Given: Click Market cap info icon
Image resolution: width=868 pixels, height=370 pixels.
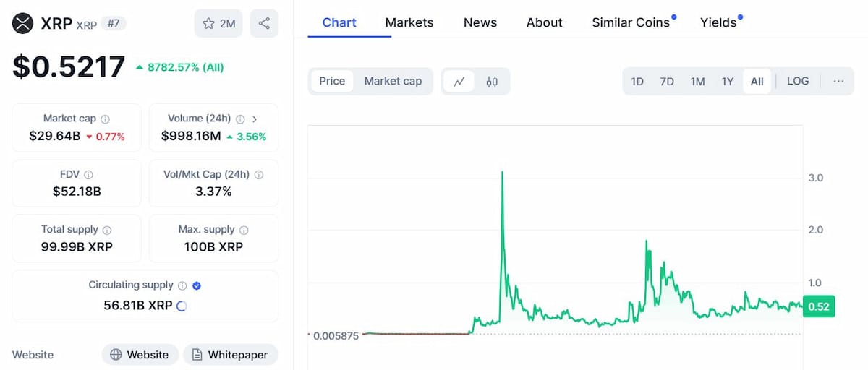Looking at the screenshot, I should coord(106,119).
